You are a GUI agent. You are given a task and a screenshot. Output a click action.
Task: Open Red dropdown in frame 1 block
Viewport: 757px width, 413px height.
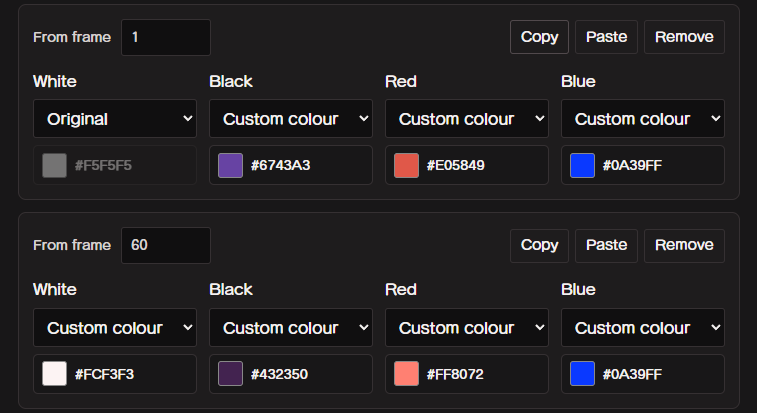tap(467, 119)
